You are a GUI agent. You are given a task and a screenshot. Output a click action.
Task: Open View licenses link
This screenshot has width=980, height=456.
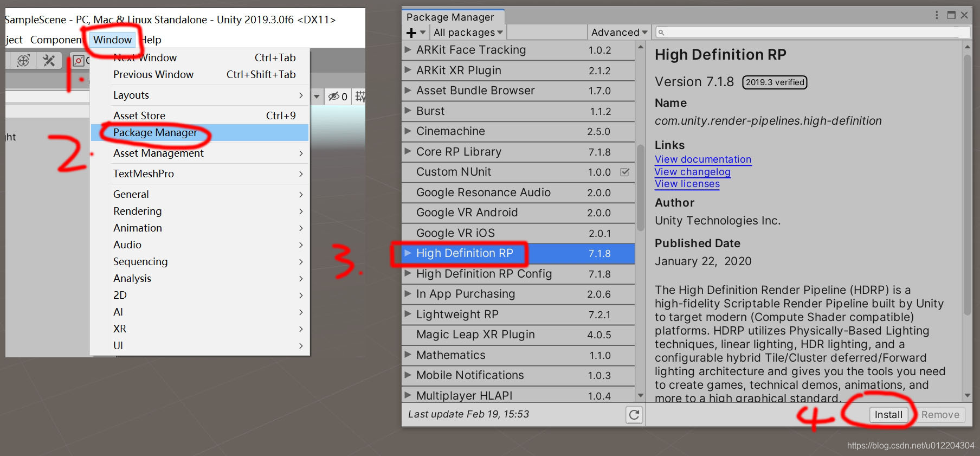point(687,184)
